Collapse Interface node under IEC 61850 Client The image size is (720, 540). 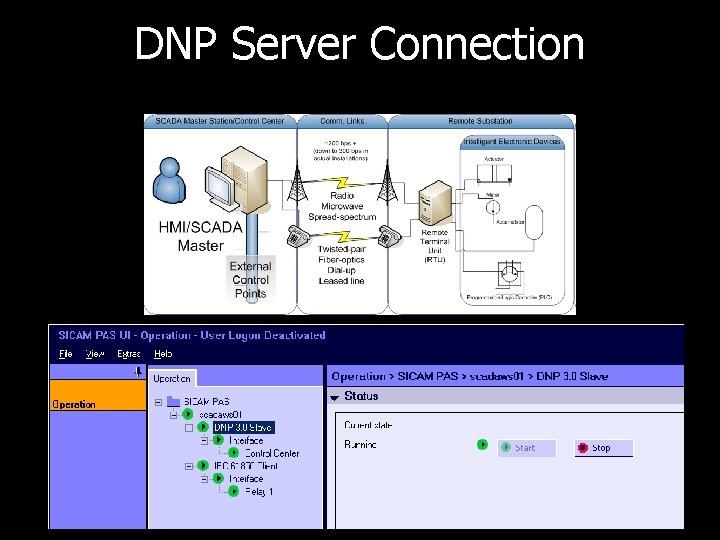coord(205,479)
